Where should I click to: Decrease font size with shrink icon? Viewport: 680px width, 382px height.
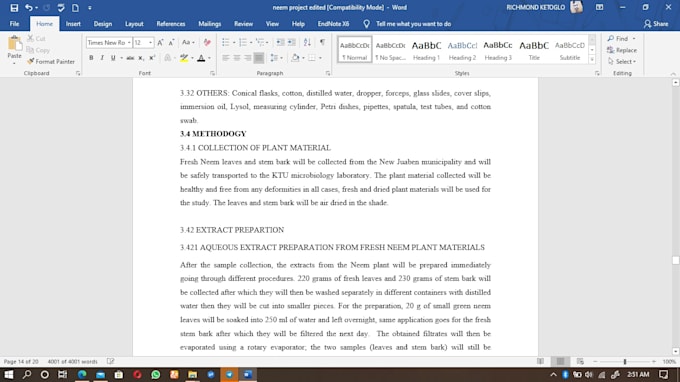(x=171, y=42)
